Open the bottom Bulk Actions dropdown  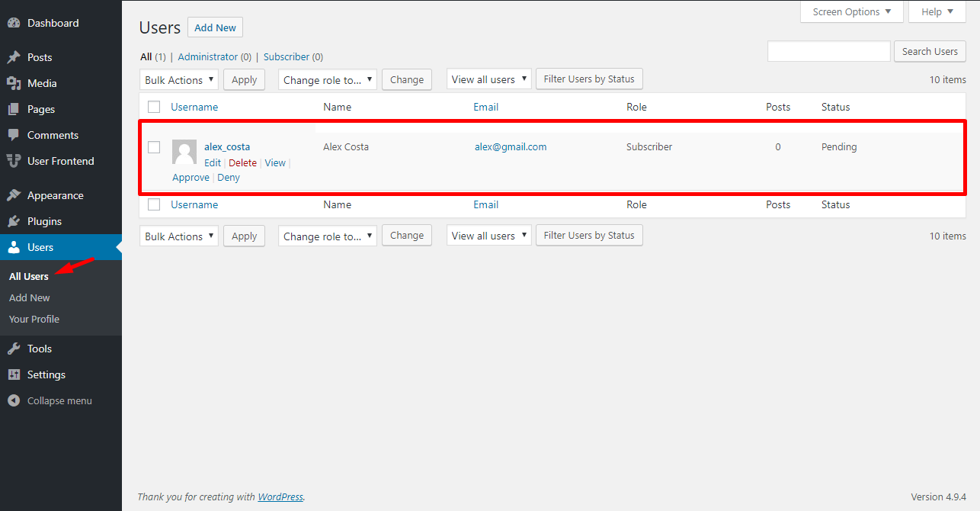click(x=179, y=236)
